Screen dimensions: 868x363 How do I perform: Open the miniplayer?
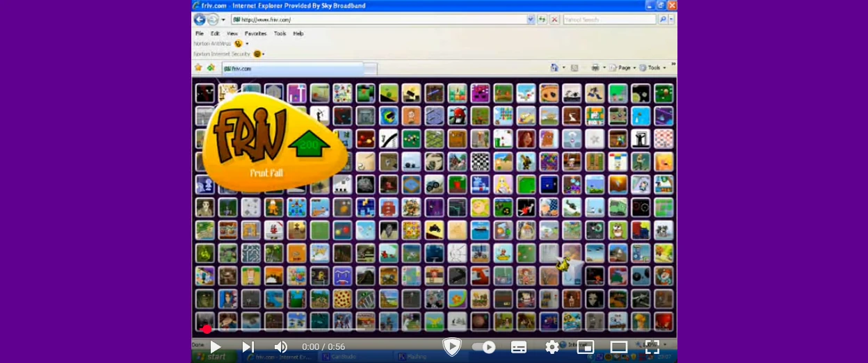coord(586,347)
